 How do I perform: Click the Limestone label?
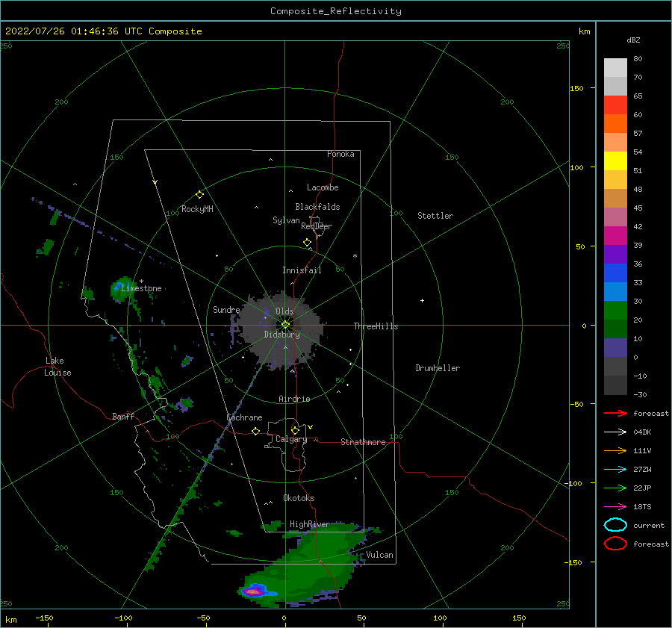(141, 288)
